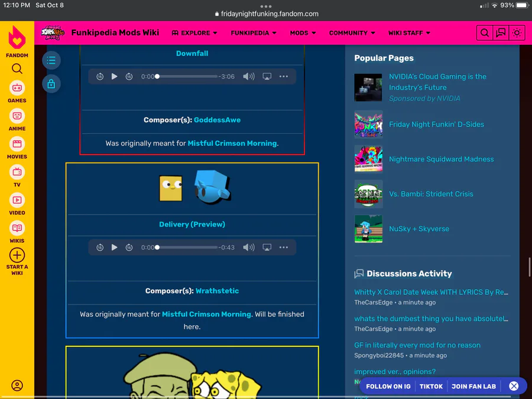
Task: Open TV section in sidebar
Action: (17, 176)
